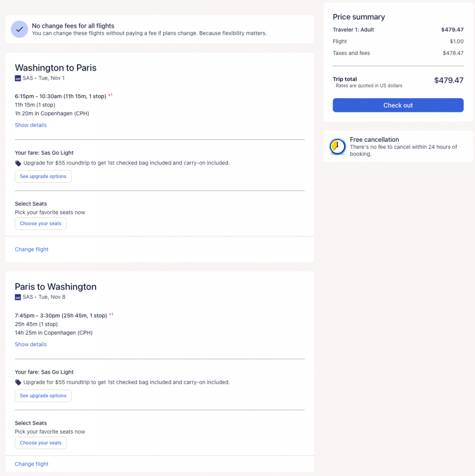Expand Show details for Washington to Paris

(31, 125)
